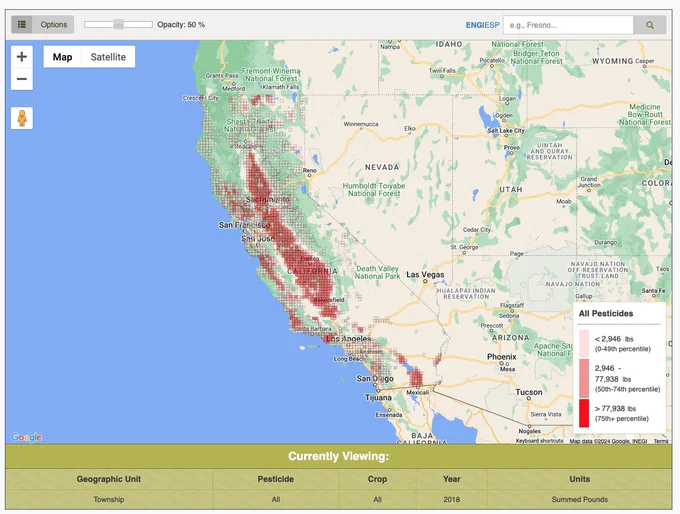Click the Units column header
680x514 pixels.
(579, 479)
